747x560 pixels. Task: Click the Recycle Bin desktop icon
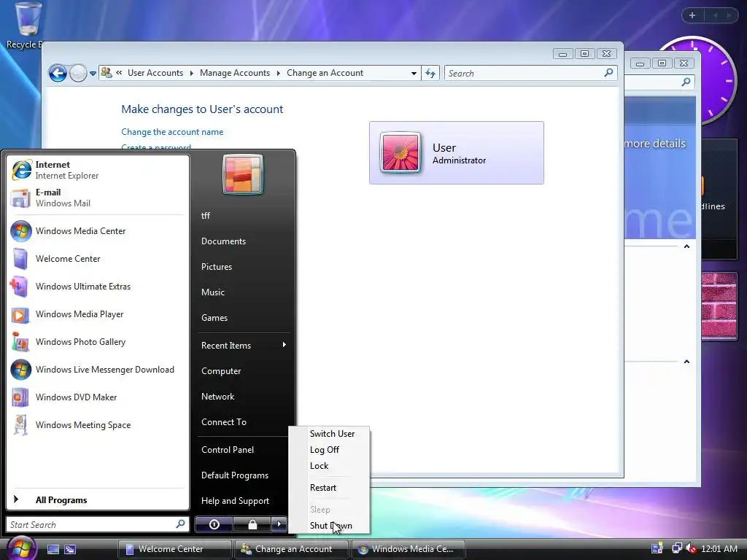[26, 25]
